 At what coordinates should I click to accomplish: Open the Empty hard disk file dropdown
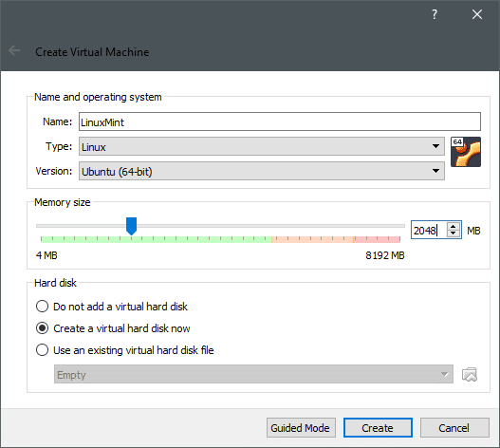253,374
